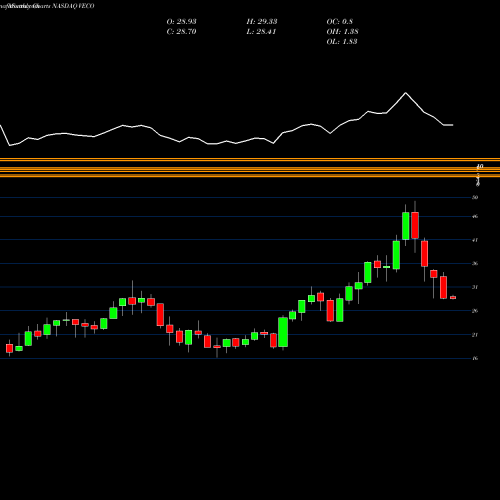The height and width of the screenshot is (500, 500).
Task: Click the price axis label '50'
Action: click(475, 197)
